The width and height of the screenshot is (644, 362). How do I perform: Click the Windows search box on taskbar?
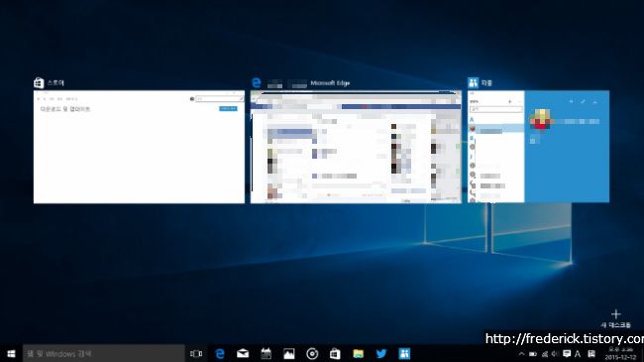point(103,354)
